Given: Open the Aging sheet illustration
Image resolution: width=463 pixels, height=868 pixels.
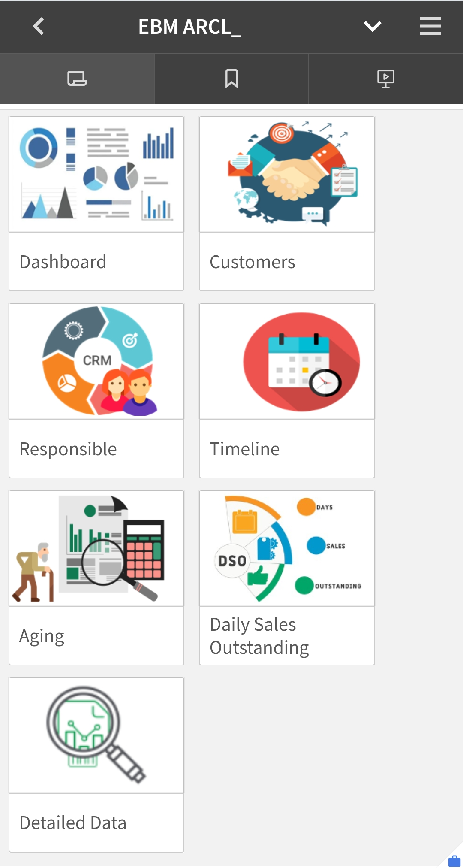Looking at the screenshot, I should (96, 549).
